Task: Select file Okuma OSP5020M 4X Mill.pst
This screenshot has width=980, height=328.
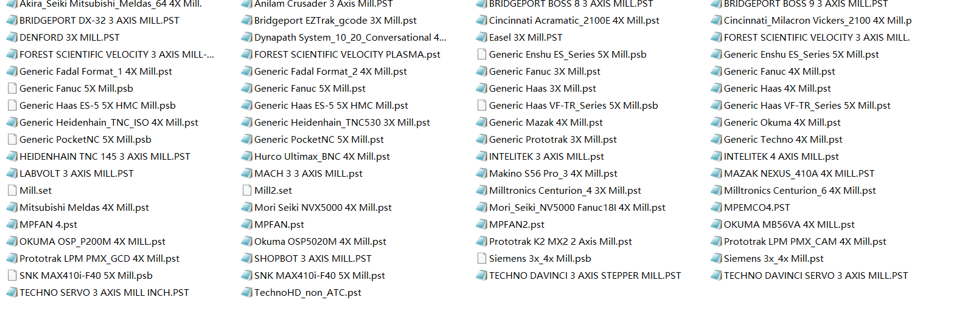Action: (320, 241)
